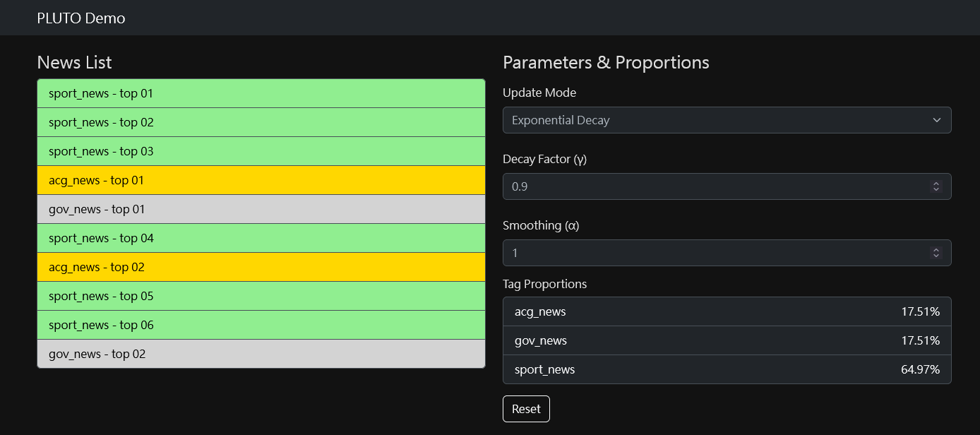Click the Smoothing stepper arrows
Image resolution: width=980 pixels, height=435 pixels.
coord(936,253)
